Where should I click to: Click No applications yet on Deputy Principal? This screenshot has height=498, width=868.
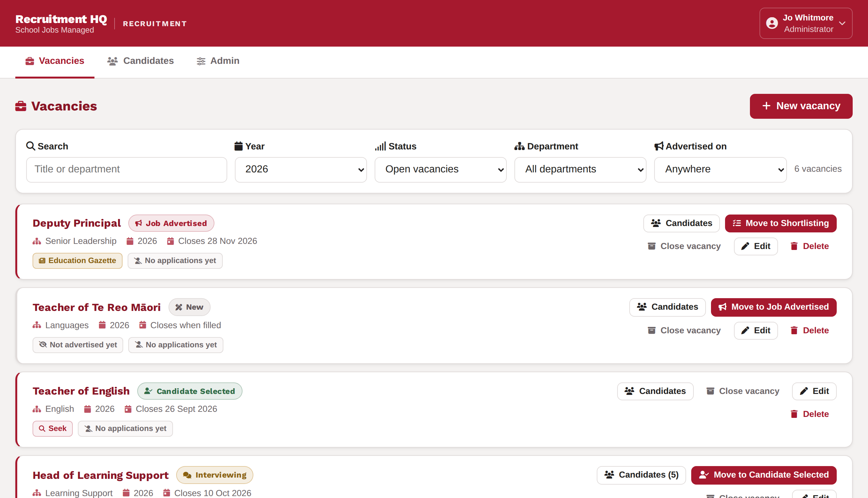[175, 260]
